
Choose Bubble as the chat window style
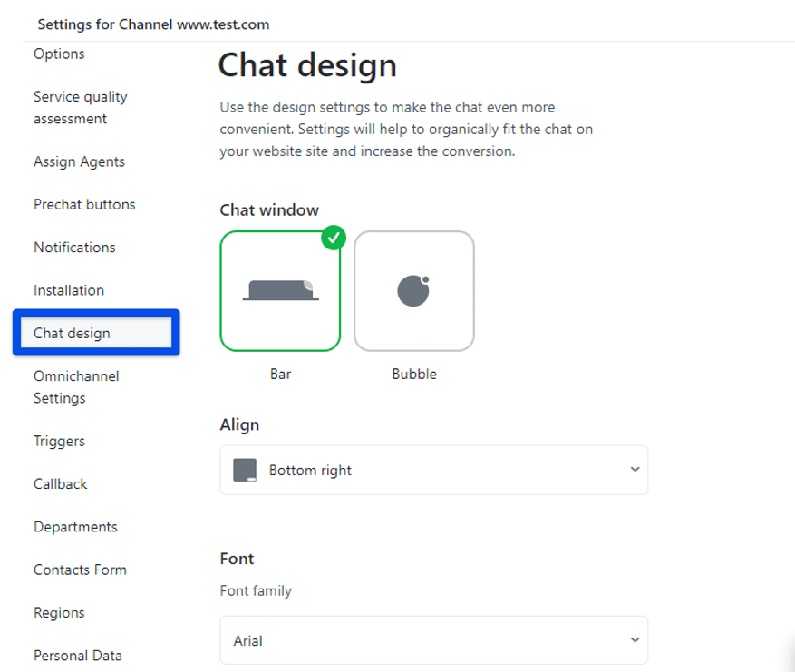tap(413, 290)
